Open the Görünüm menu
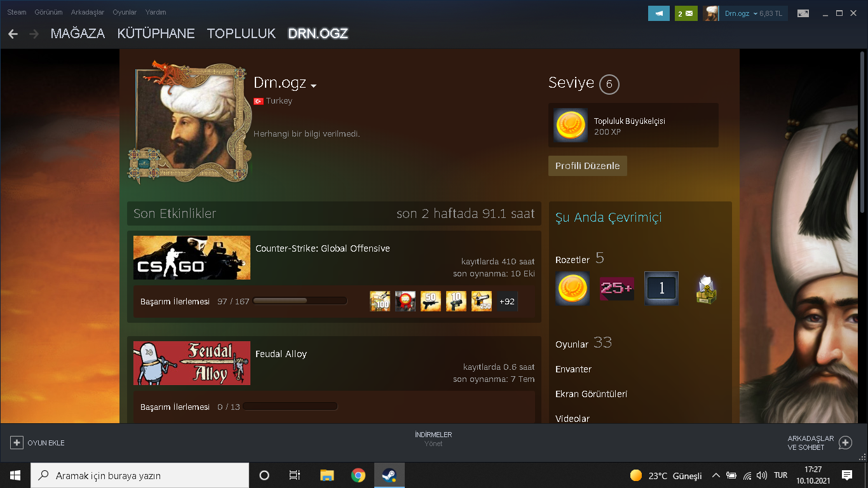The image size is (868, 488). (49, 12)
